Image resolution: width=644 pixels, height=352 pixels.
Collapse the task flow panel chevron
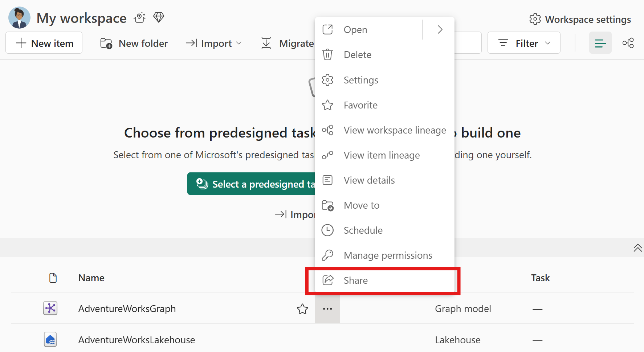637,248
